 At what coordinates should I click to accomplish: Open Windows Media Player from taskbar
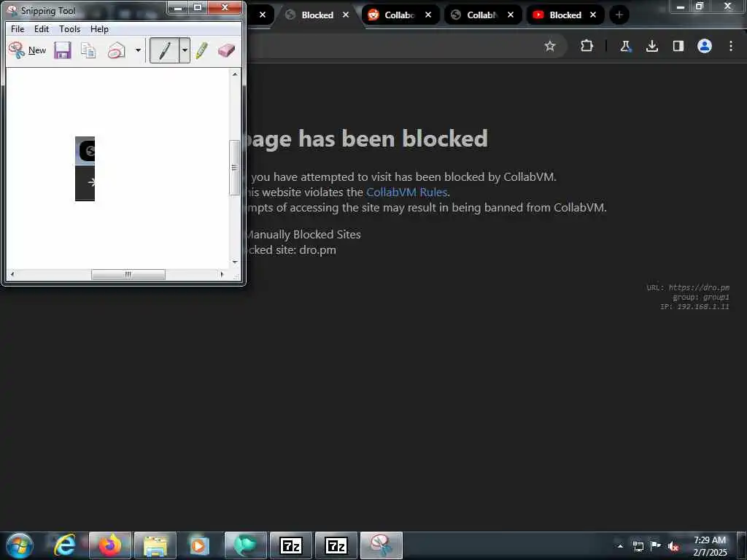coord(200,545)
